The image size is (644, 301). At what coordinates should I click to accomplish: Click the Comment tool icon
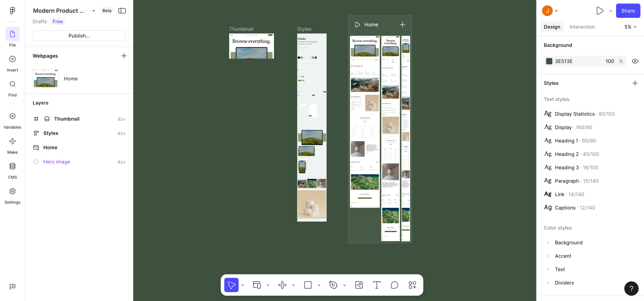(394, 285)
